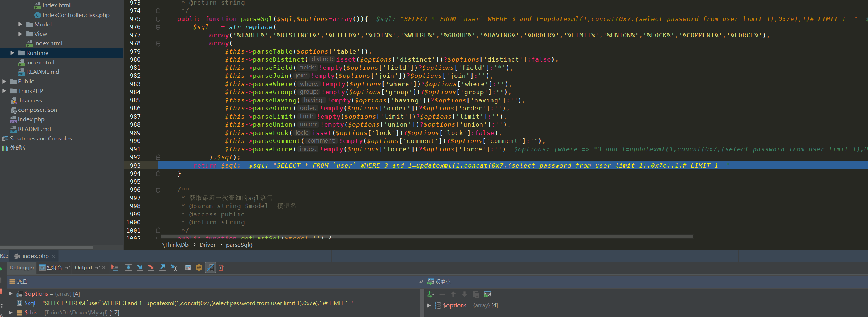Expand the $this variable row

click(10, 312)
